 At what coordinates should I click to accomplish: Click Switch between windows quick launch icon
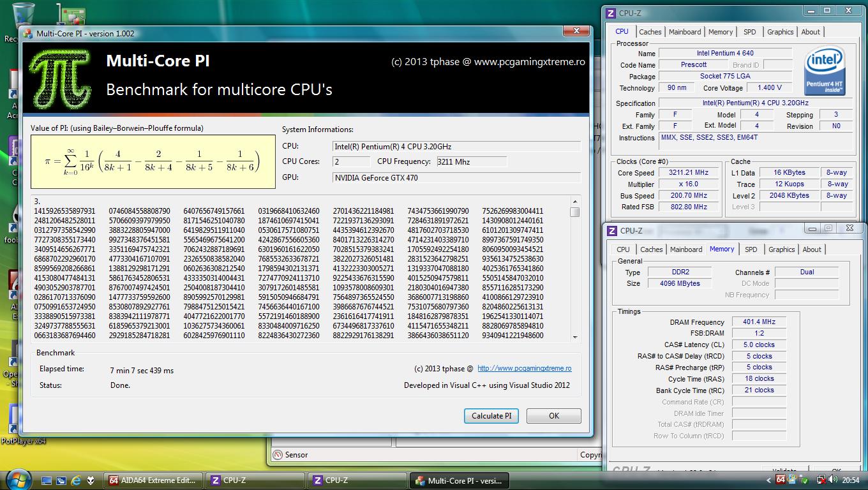[x=61, y=480]
